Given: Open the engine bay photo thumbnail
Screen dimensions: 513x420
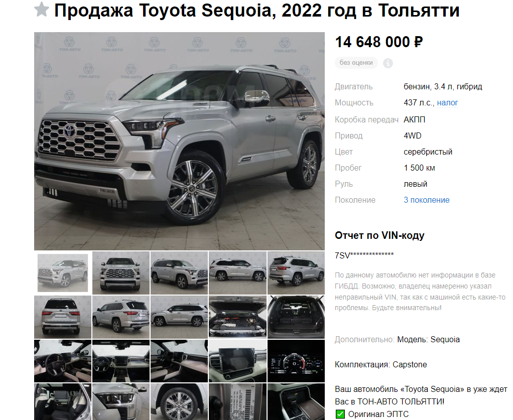Looking at the screenshot, I should point(237,317).
